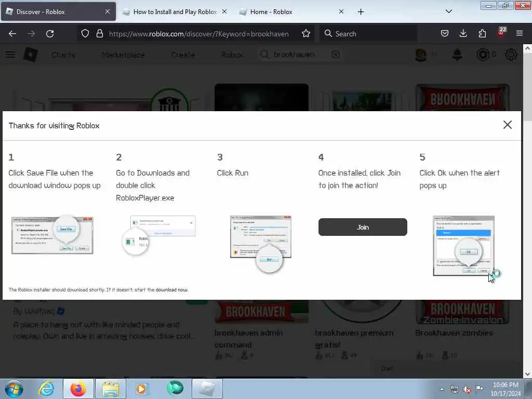Screen dimensions: 532x399
Task: Open the Marketplace menu item
Action: pos(123,55)
